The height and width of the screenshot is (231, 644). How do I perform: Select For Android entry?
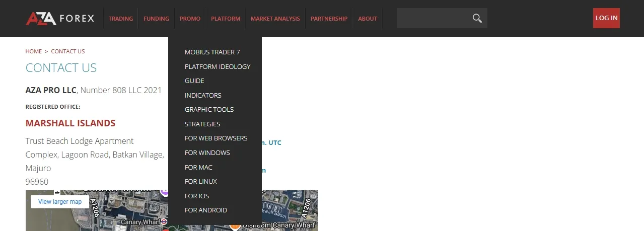click(206, 210)
